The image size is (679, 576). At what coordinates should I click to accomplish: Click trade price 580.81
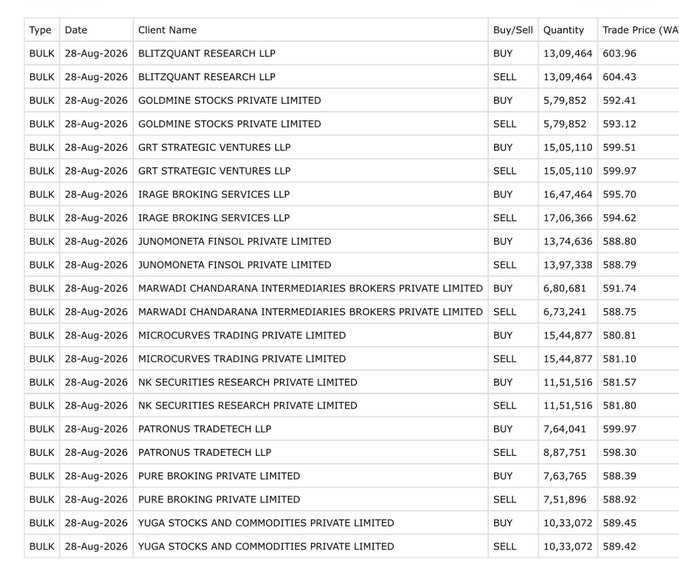point(620,335)
